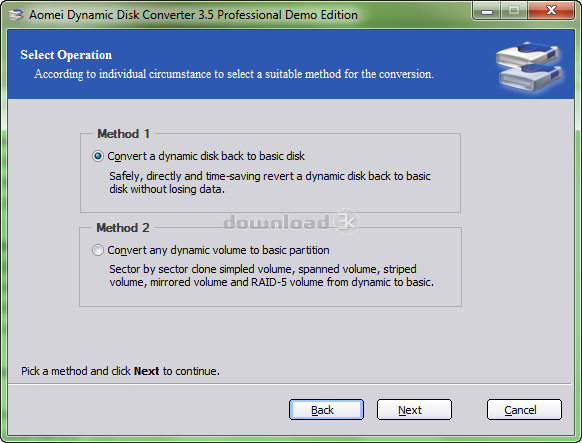Click the Method 2 sector by sector description
The height and width of the screenshot is (443, 582).
click(x=271, y=276)
